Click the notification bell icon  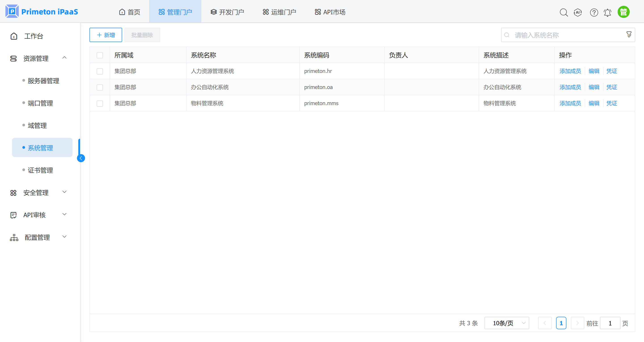point(608,12)
